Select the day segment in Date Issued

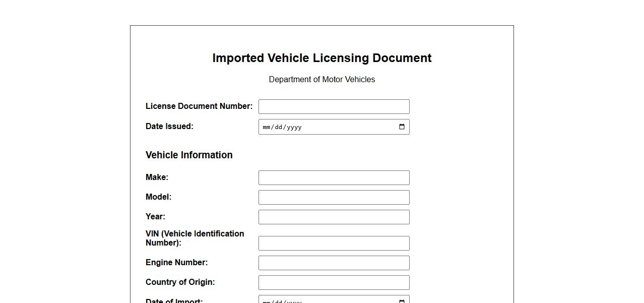click(278, 127)
